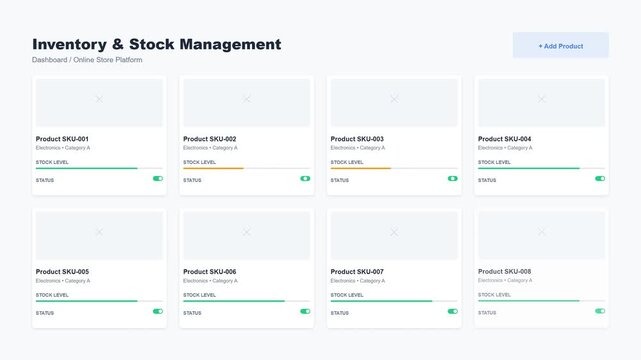Click the Inventory & Stock Management heading
Viewport: 641px width, 360px height.
(x=157, y=44)
